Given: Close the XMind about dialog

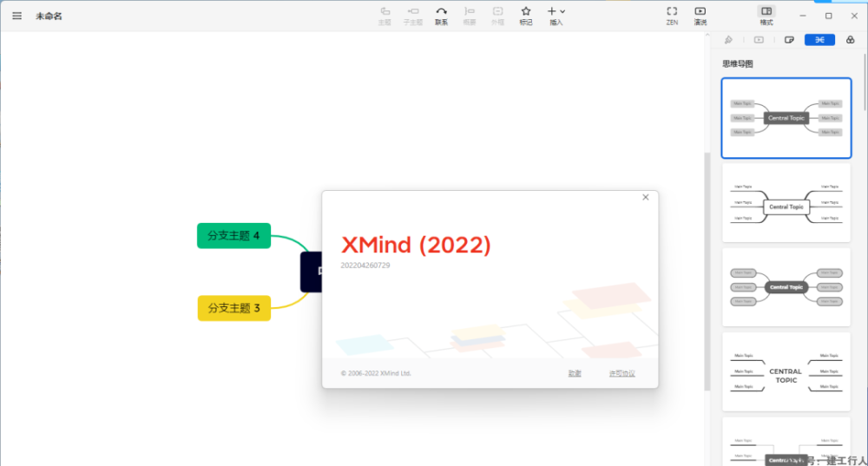Looking at the screenshot, I should (646, 197).
